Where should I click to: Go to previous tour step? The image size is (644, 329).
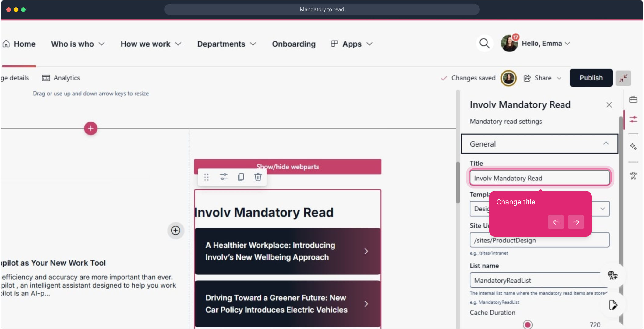pos(556,222)
